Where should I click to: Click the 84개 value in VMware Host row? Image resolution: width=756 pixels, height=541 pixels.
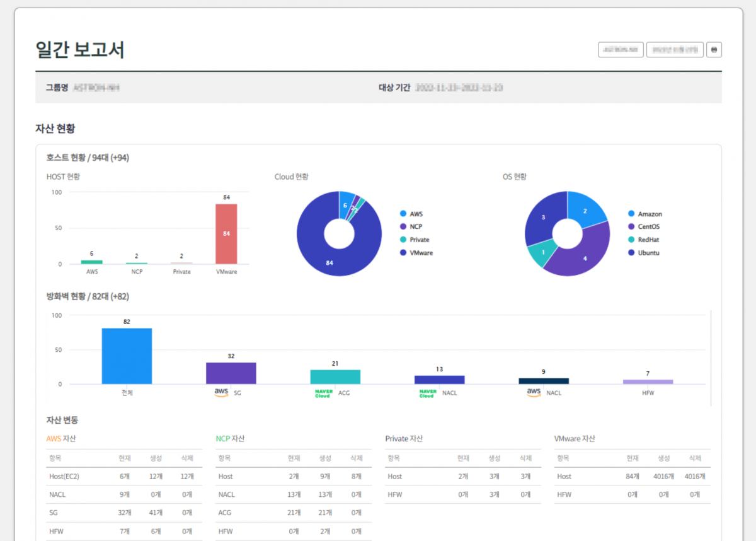[x=631, y=477]
